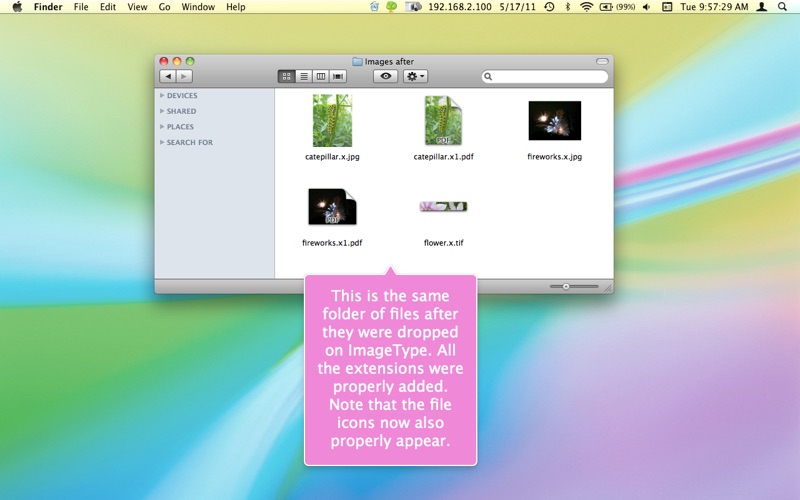This screenshot has width=800, height=500.
Task: Open the Wi-Fi status menu
Action: (587, 7)
